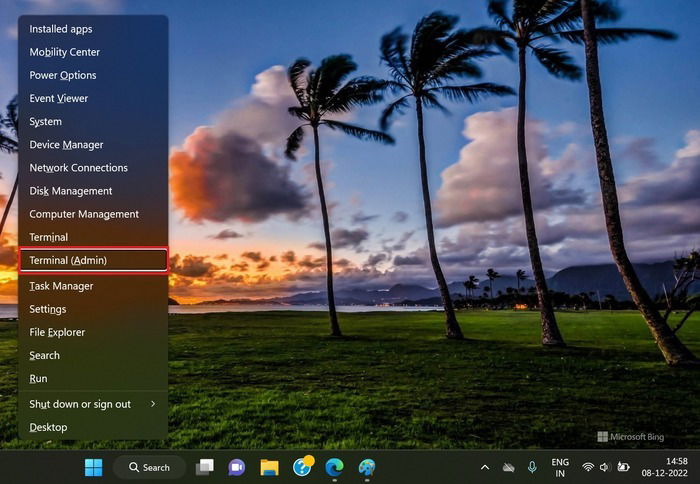Open Device Manager
700x484 pixels.
coord(93,145)
